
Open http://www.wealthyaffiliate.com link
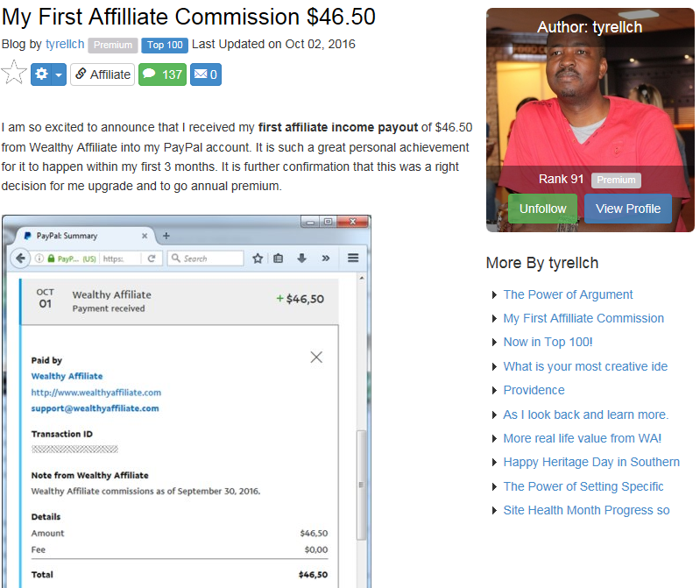pos(96,393)
